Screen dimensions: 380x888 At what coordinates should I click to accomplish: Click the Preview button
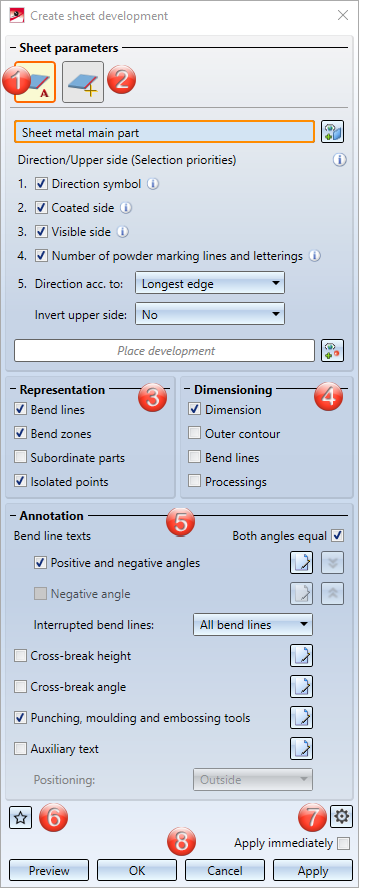point(49,870)
